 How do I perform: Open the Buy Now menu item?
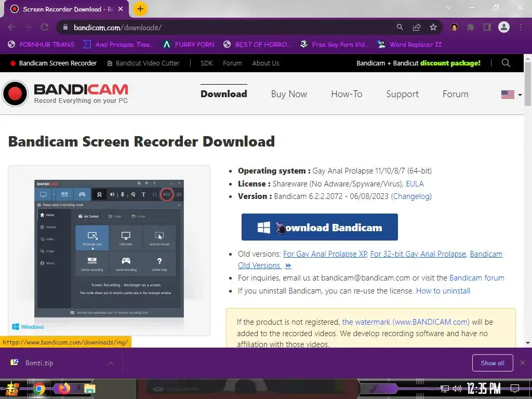tap(289, 94)
